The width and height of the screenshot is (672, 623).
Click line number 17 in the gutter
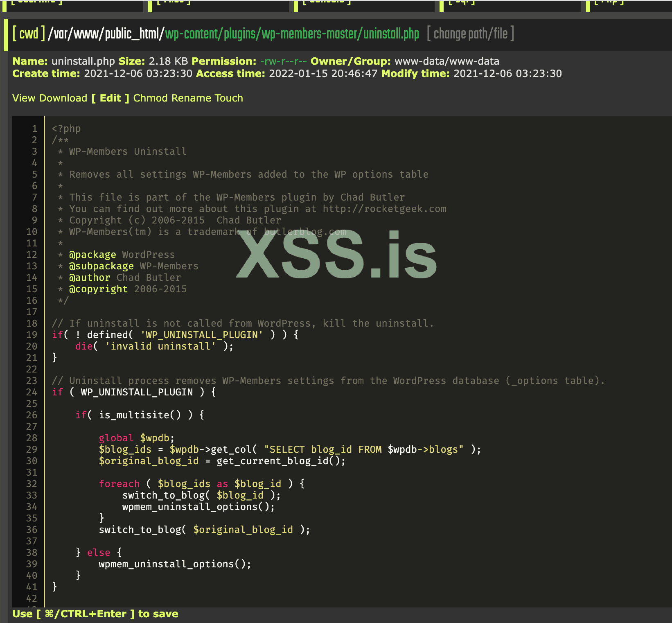tap(32, 312)
